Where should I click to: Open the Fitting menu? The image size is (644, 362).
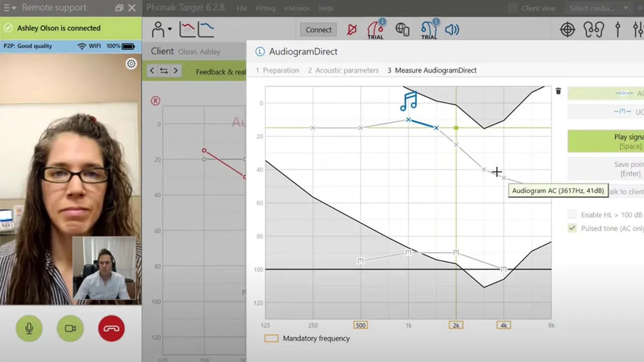(265, 8)
